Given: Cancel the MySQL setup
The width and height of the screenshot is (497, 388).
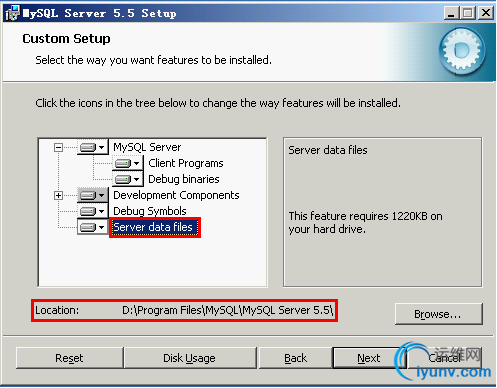Looking at the screenshot, I should pyautogui.click(x=444, y=358).
